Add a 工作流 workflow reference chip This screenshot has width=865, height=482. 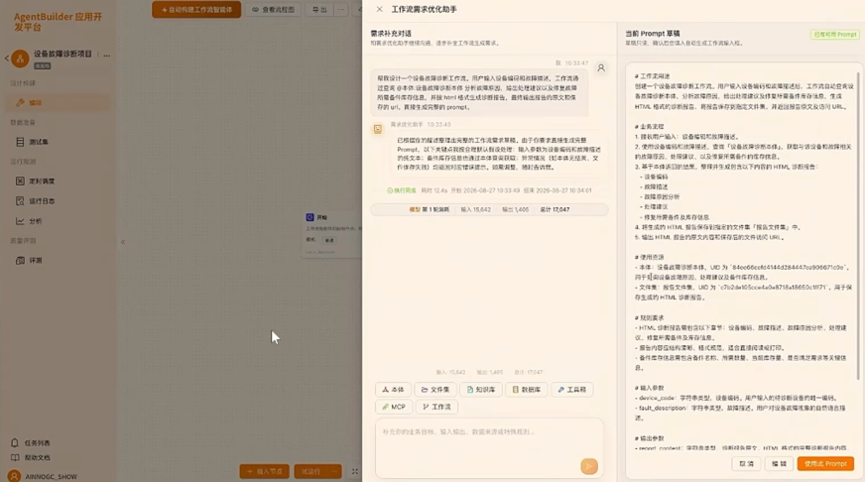436,406
